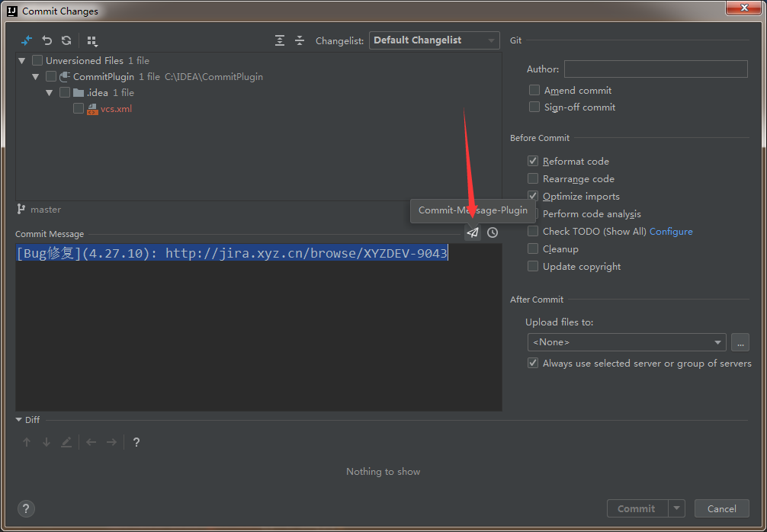Screen dimensions: 767x532
Task: Click the vcs.xml file icon
Action: 92,109
